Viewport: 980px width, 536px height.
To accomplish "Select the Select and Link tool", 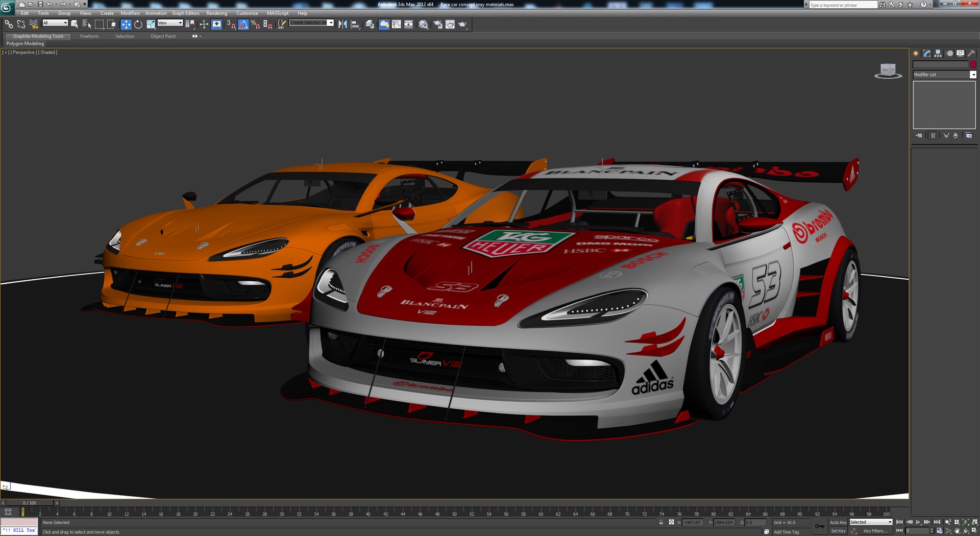I will 9,24.
